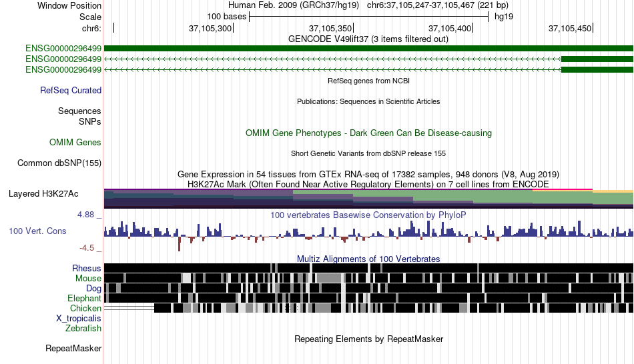Click Multiz Alignments of 100 Vertebrates title

[x=368, y=259]
